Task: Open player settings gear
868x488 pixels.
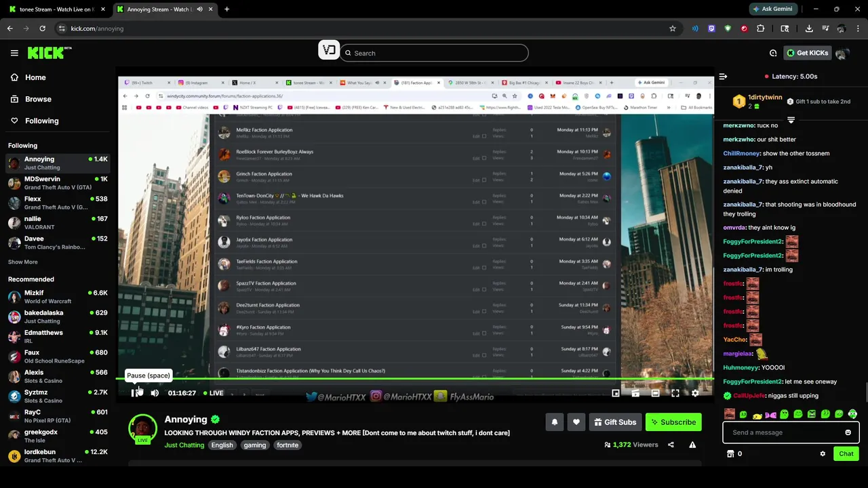Action: [695, 393]
